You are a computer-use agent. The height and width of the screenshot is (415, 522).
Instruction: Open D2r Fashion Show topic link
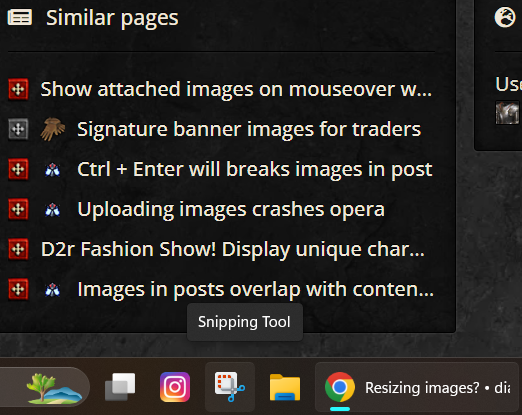(x=233, y=249)
